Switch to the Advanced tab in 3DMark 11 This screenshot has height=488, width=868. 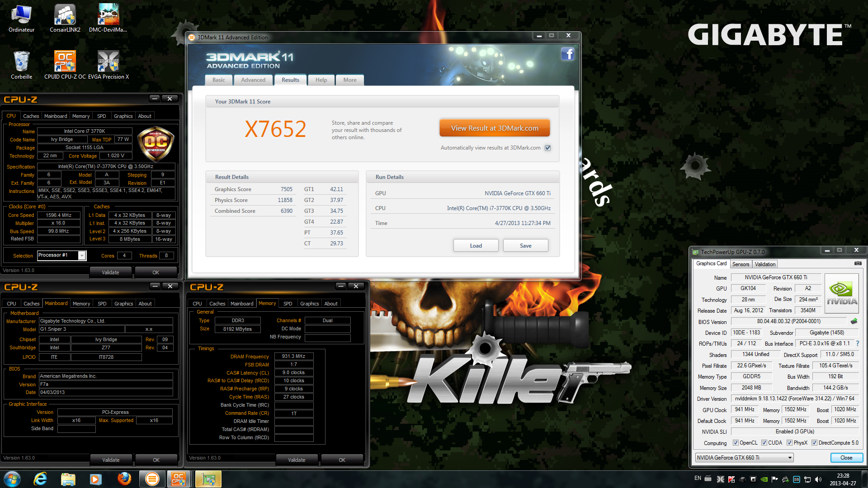click(x=253, y=80)
